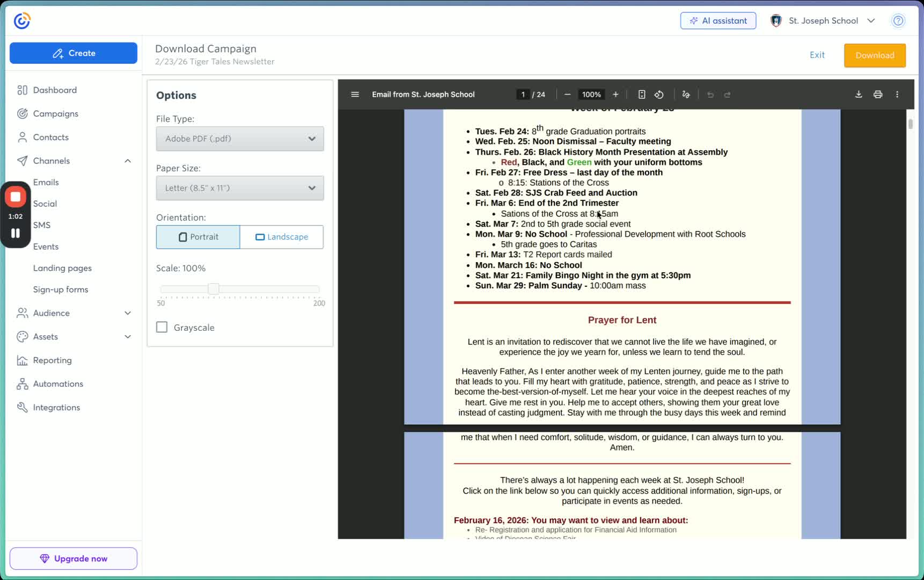This screenshot has width=924, height=580.
Task: Click the Campaigns target icon
Action: [22, 113]
